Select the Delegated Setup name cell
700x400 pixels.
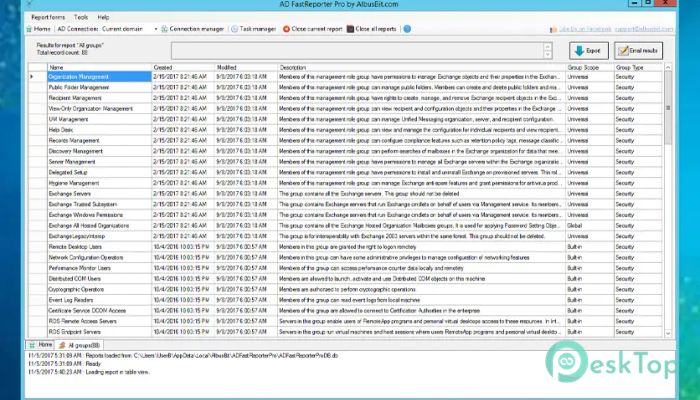(99, 172)
